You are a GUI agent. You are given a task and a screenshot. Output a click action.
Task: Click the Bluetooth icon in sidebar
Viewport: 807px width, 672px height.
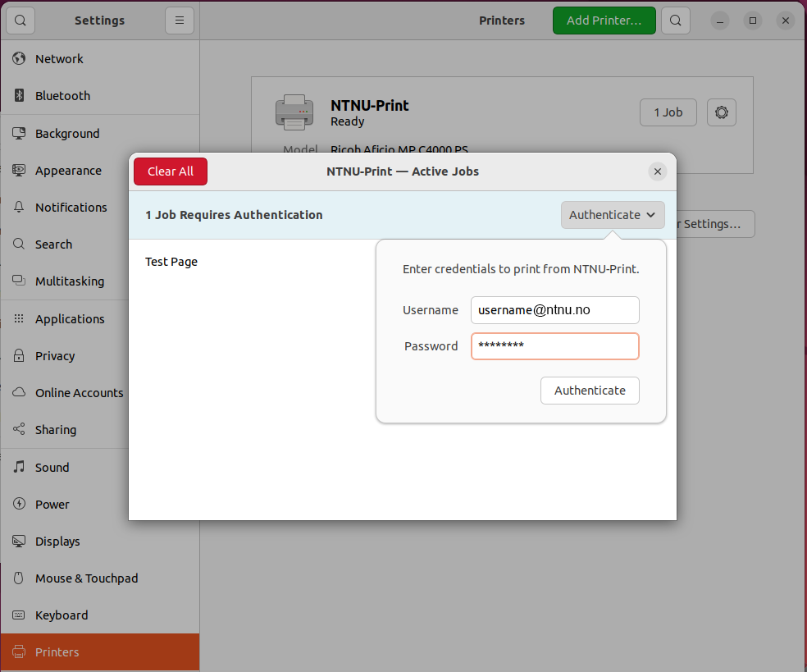19,95
